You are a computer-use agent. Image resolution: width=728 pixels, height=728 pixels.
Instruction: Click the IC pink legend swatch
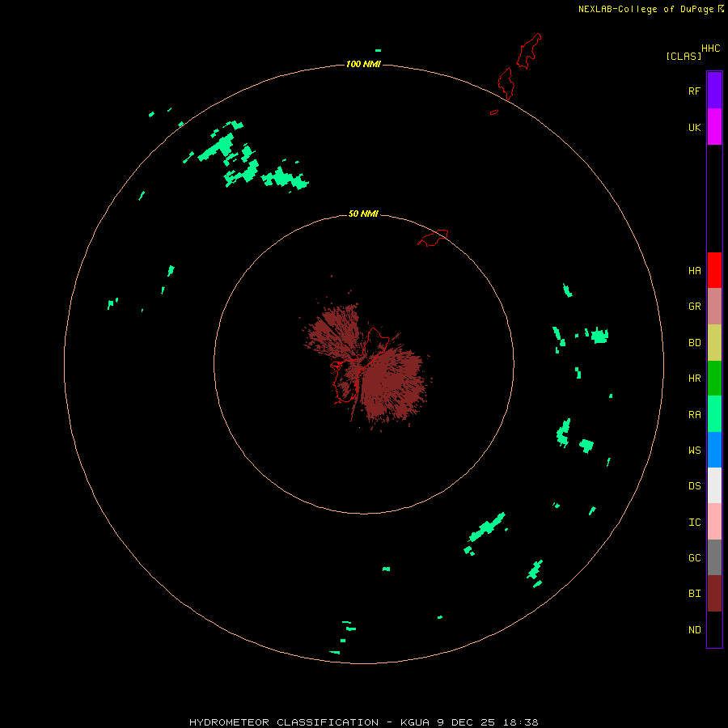714,522
